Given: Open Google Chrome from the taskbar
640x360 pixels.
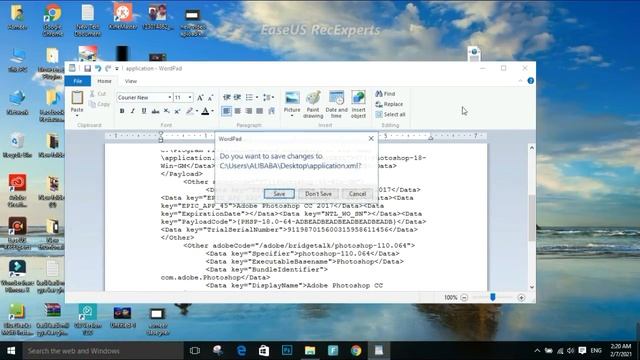Looking at the screenshot, I should pyautogui.click(x=356, y=351).
